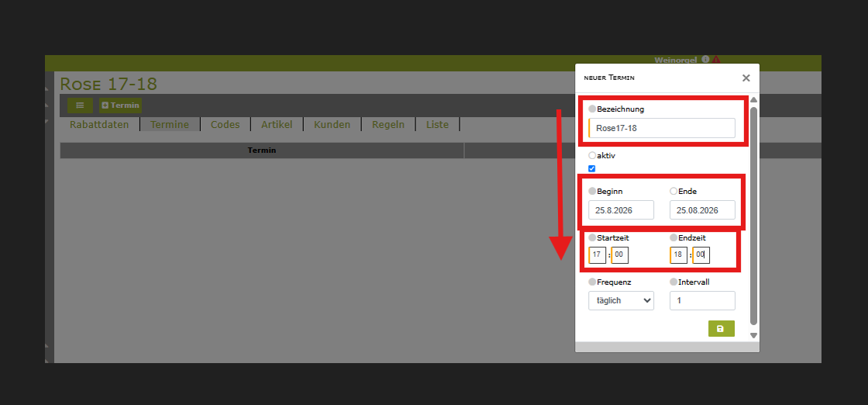Click dialog scrollbar down arrow
This screenshot has height=405, width=868.
pos(753,336)
